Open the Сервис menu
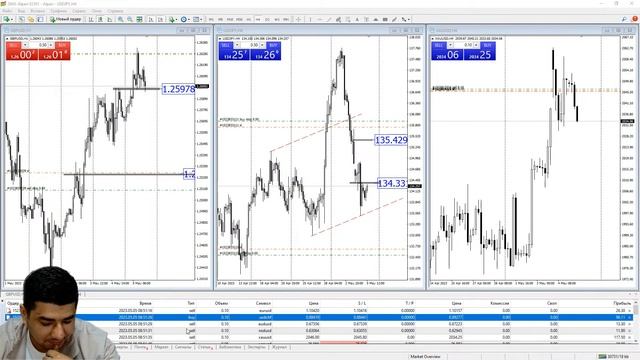 pyautogui.click(x=79, y=11)
